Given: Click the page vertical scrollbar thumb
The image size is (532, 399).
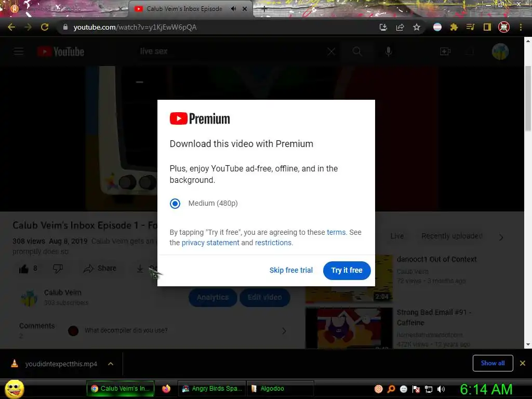Looking at the screenshot, I should tap(528, 98).
